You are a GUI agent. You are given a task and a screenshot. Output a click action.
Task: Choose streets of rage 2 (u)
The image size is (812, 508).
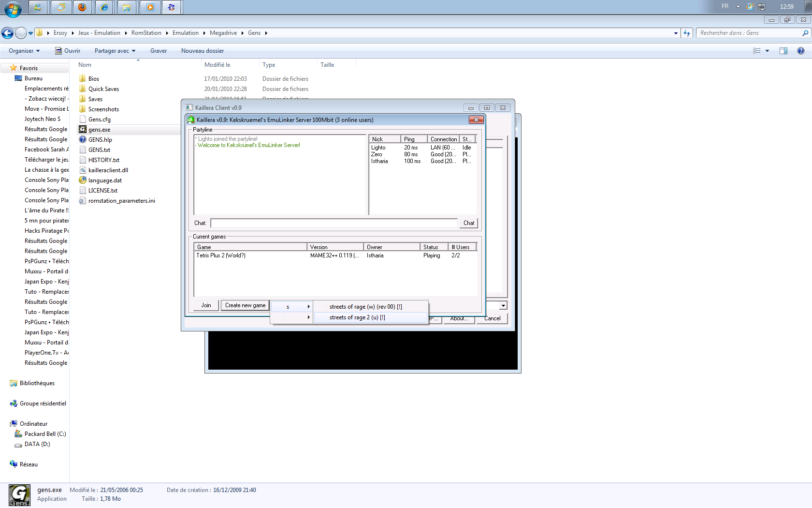pos(371,317)
